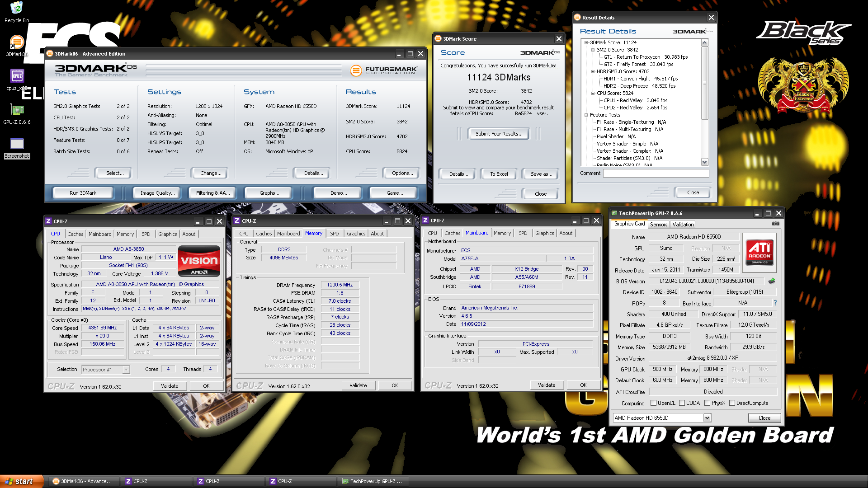Viewport: 868px width, 488px height.
Task: Close the Result Details window with X
Action: (711, 18)
